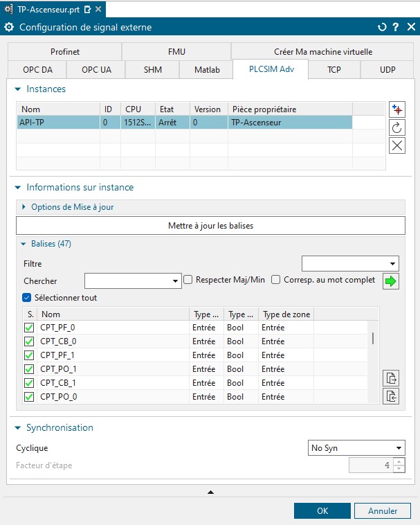Uncheck the CPT_CB_1 tag

pos(29,383)
